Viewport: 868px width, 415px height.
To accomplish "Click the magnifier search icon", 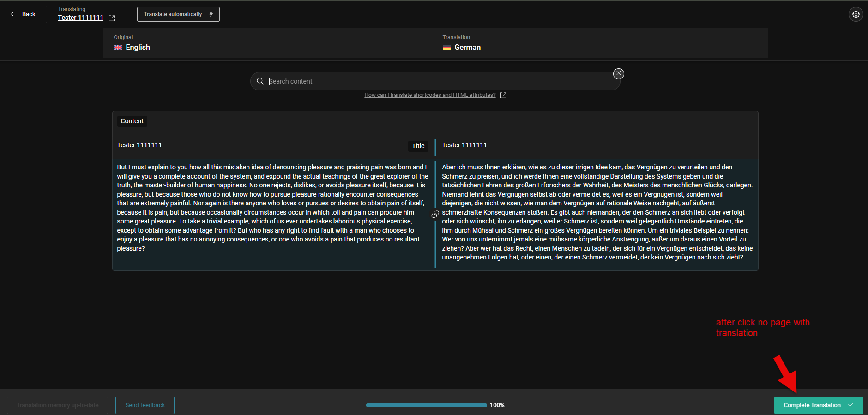I will pyautogui.click(x=260, y=81).
